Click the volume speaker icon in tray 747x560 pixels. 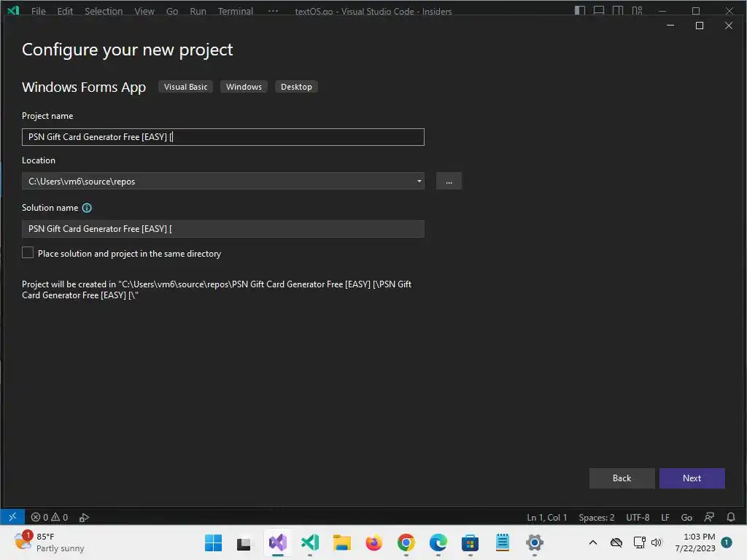(657, 542)
